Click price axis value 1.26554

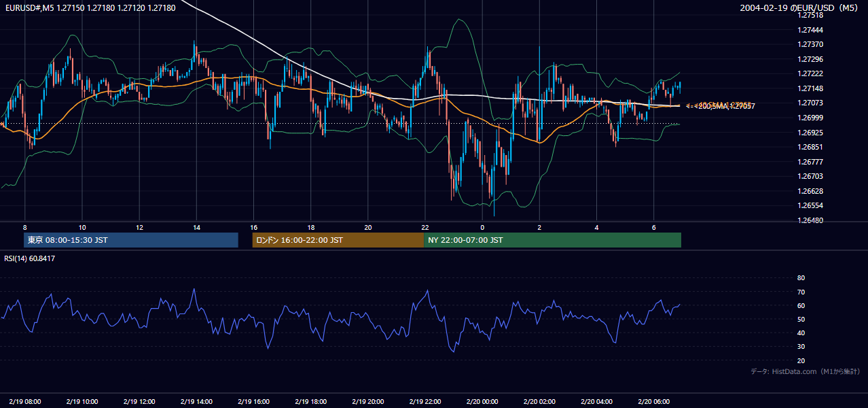point(811,205)
